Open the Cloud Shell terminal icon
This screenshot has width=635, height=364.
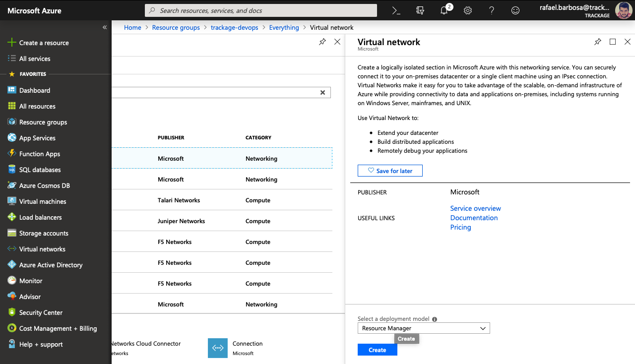396,10
